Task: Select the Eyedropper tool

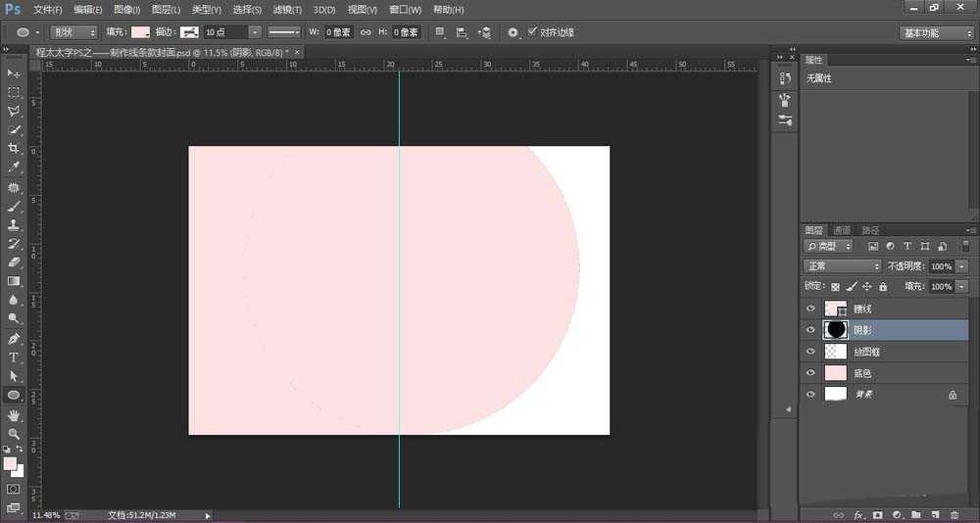Action: pyautogui.click(x=14, y=167)
